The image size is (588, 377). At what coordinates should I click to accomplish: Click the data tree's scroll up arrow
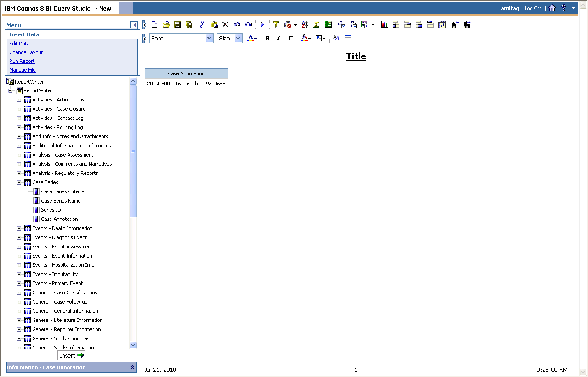(x=133, y=81)
